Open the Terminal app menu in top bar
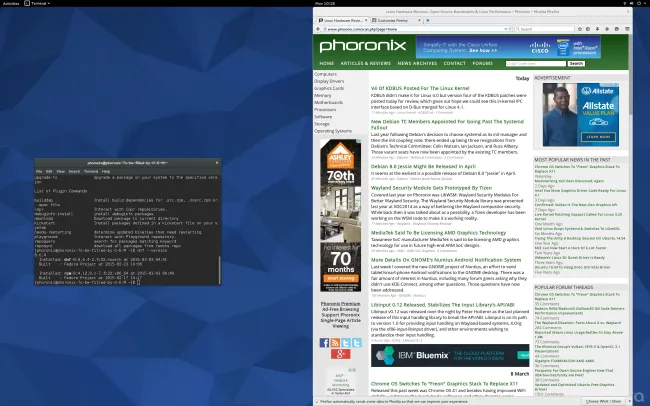Image resolution: width=650 pixels, height=406 pixels. tap(37, 3)
